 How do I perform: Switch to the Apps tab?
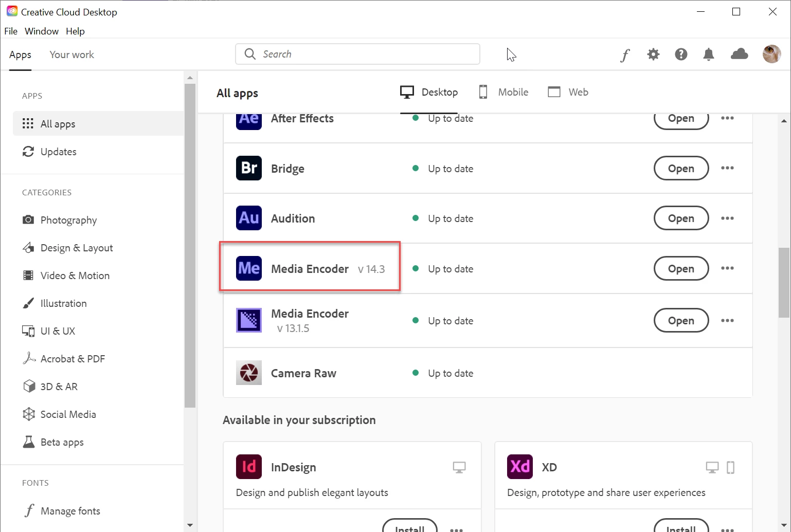[x=20, y=55]
